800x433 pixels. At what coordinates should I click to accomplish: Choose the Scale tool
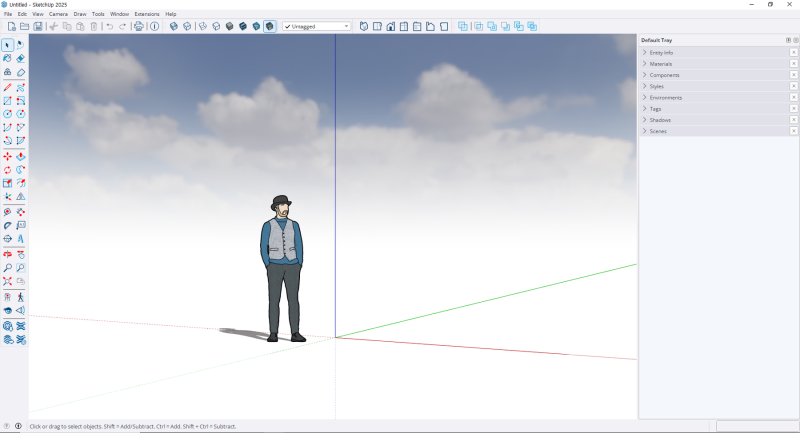(7, 183)
